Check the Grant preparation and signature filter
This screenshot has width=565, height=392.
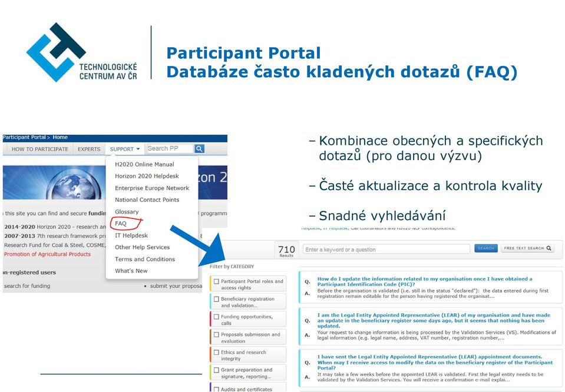(216, 370)
